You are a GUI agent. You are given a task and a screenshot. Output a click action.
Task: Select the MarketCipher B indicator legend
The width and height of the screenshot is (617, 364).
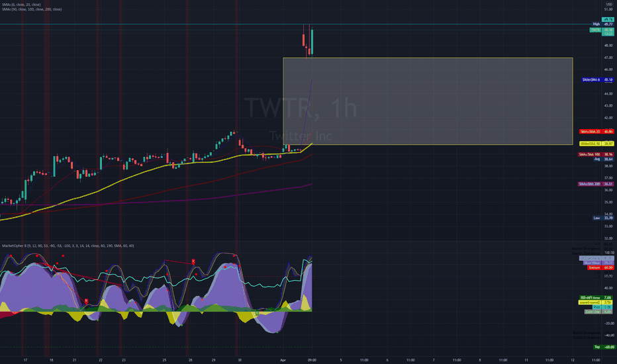click(68, 246)
